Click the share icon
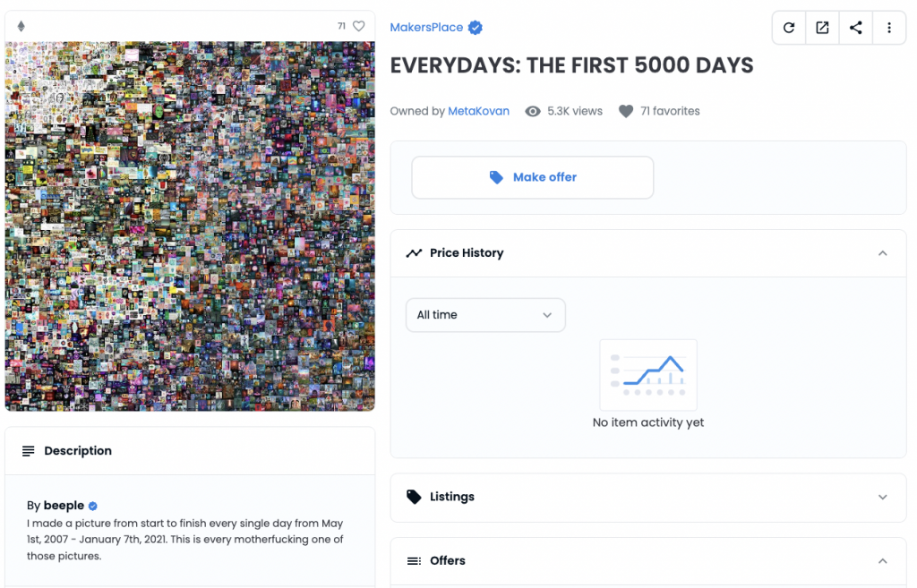917x588 pixels. coord(855,28)
